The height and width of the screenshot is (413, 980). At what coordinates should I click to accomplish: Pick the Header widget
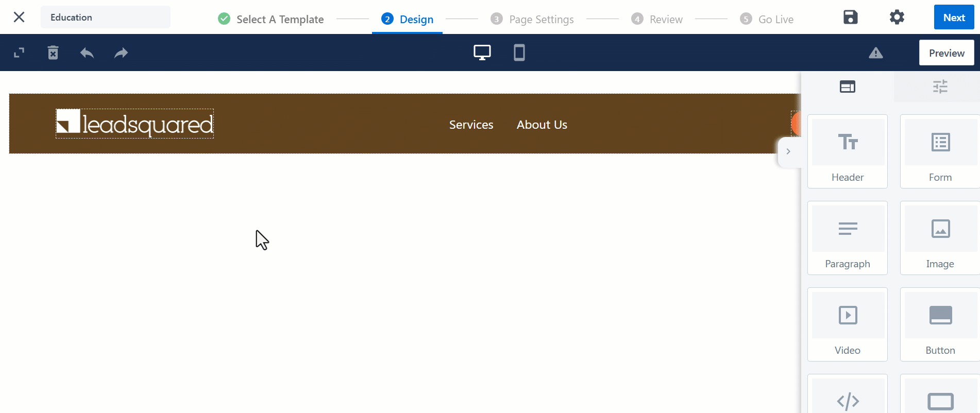(x=848, y=151)
